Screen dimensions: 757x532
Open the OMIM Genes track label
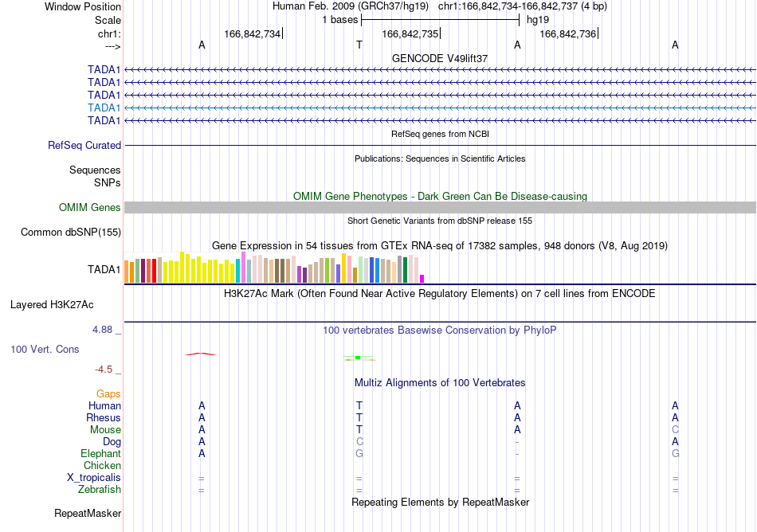[x=90, y=207]
